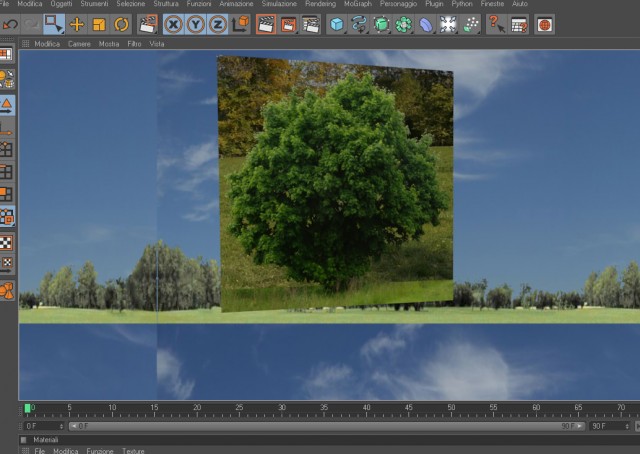Toggle the Z axis lock
This screenshot has width=640, height=454.
(x=218, y=24)
